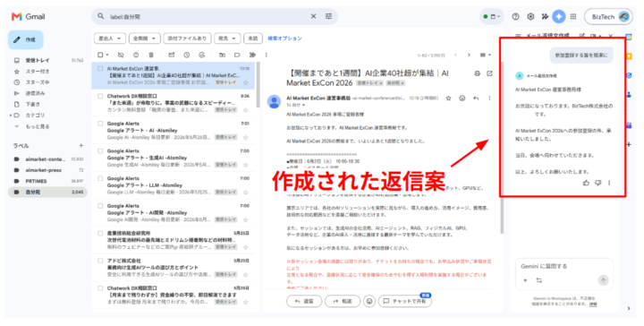644x326 pixels.
Task: Open Gmail support help icon
Action: (x=515, y=16)
